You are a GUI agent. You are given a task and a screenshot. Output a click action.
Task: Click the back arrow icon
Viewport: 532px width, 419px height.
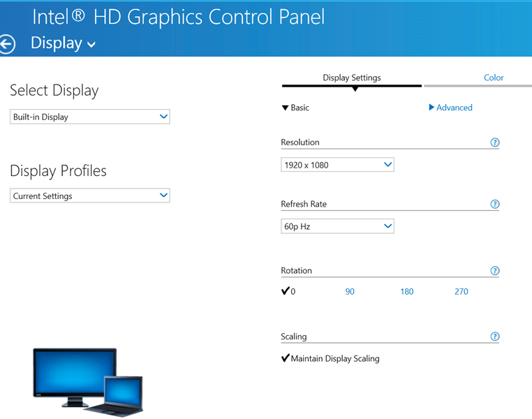click(7, 45)
